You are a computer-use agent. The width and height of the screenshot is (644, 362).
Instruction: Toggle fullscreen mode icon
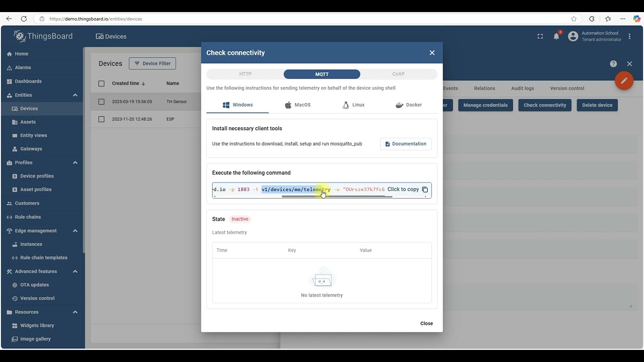pos(540,36)
